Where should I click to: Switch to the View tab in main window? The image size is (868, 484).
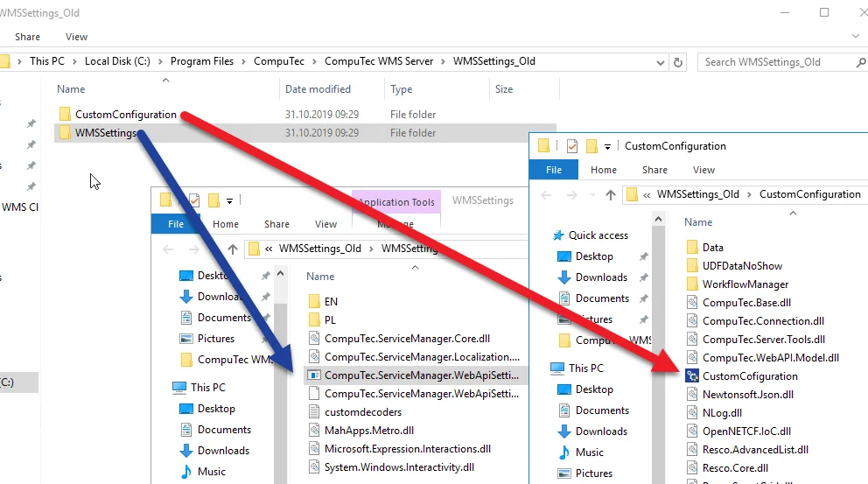click(x=76, y=37)
